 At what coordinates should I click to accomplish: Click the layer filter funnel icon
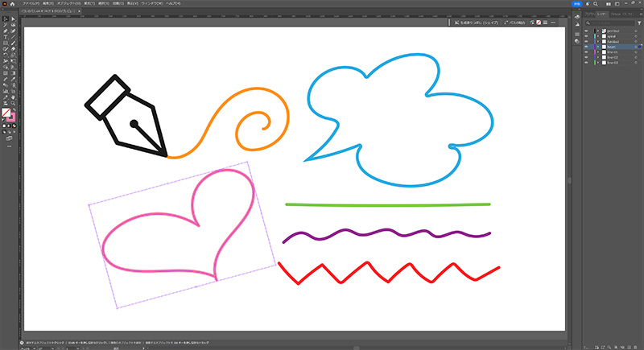pyautogui.click(x=638, y=23)
